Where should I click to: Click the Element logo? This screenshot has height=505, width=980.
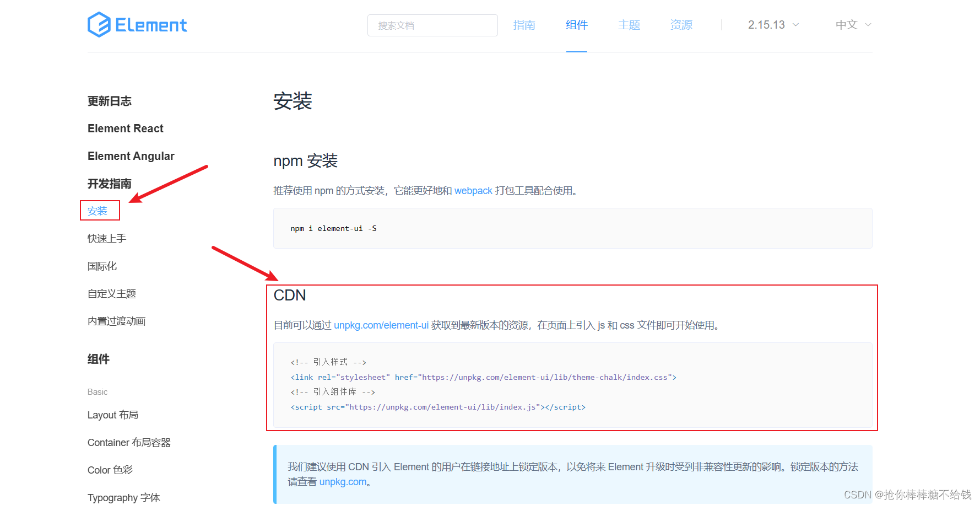[x=137, y=25]
